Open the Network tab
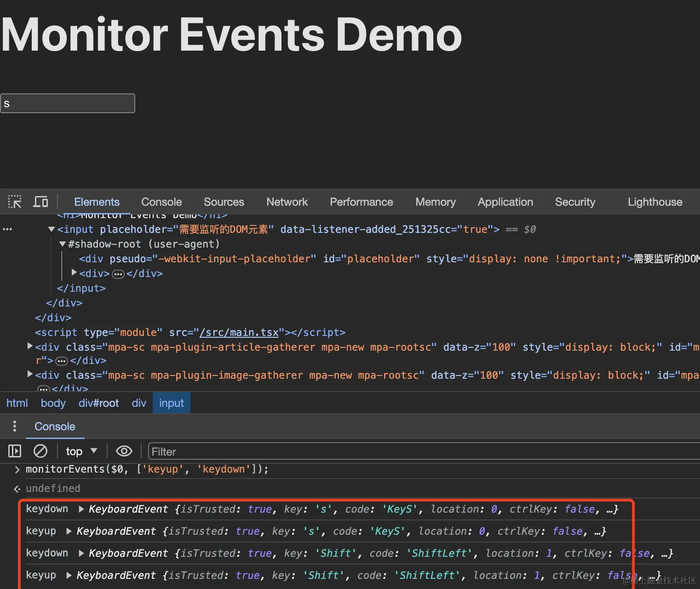Screen dimensions: 700x589 click(x=287, y=202)
